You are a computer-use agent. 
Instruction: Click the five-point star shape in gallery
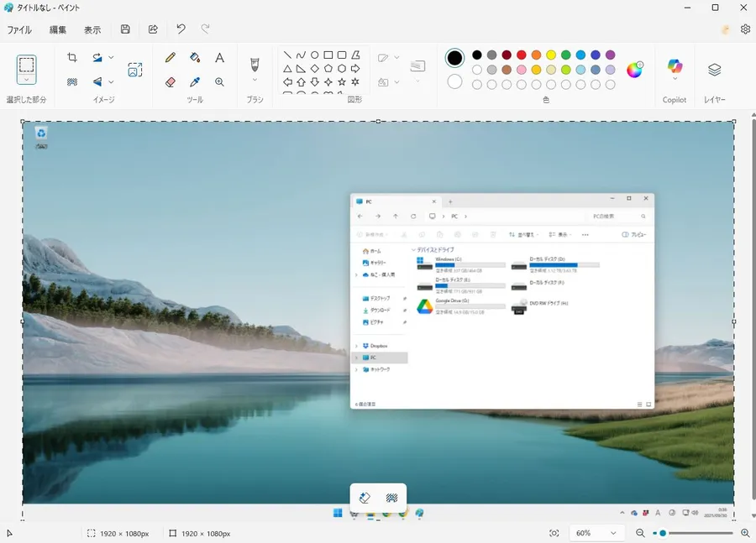342,82
